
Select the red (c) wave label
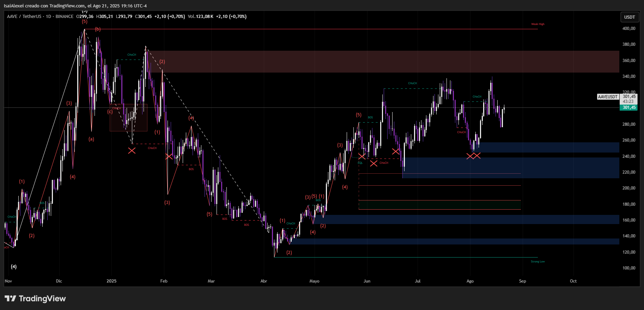click(x=110, y=112)
